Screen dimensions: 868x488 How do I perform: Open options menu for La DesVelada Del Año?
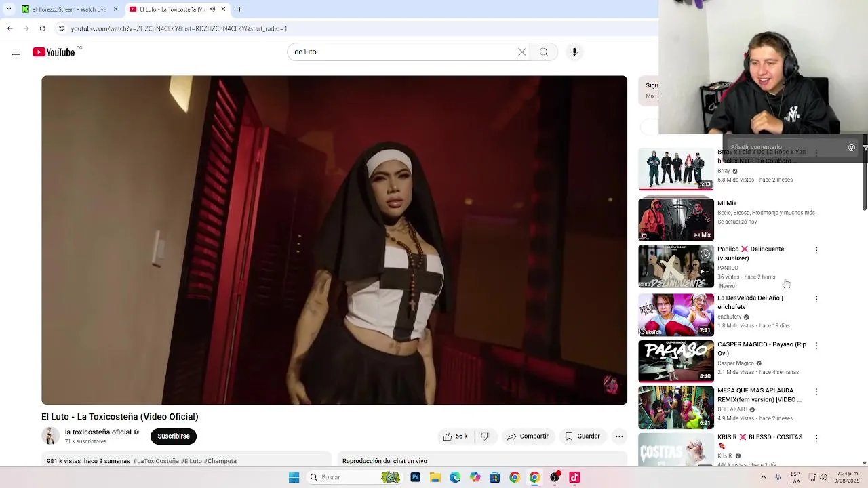click(816, 299)
